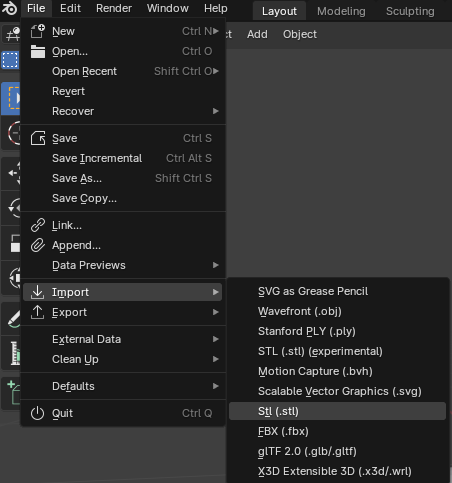The width and height of the screenshot is (452, 483).
Task: Choose Save As... entry
Action: click(122, 178)
